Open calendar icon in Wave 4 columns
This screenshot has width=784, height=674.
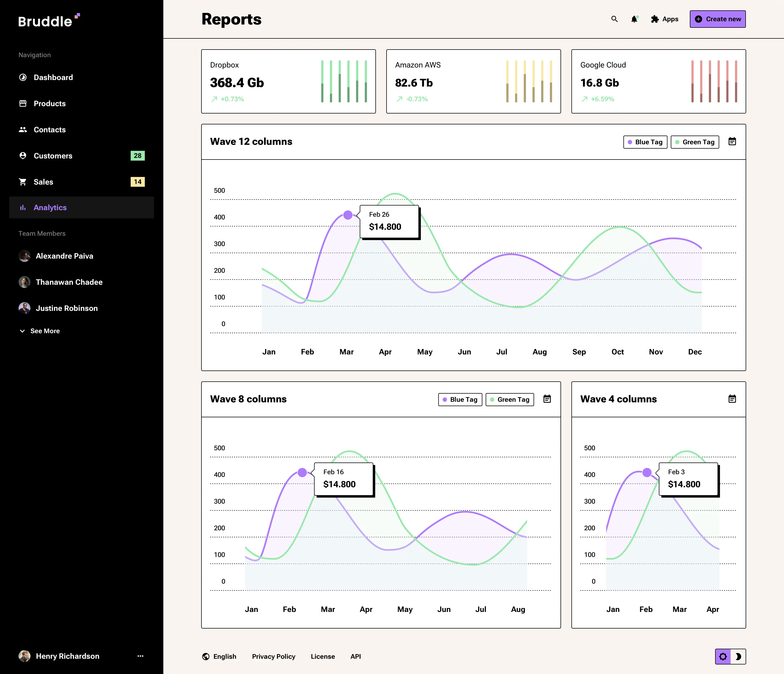(x=732, y=399)
